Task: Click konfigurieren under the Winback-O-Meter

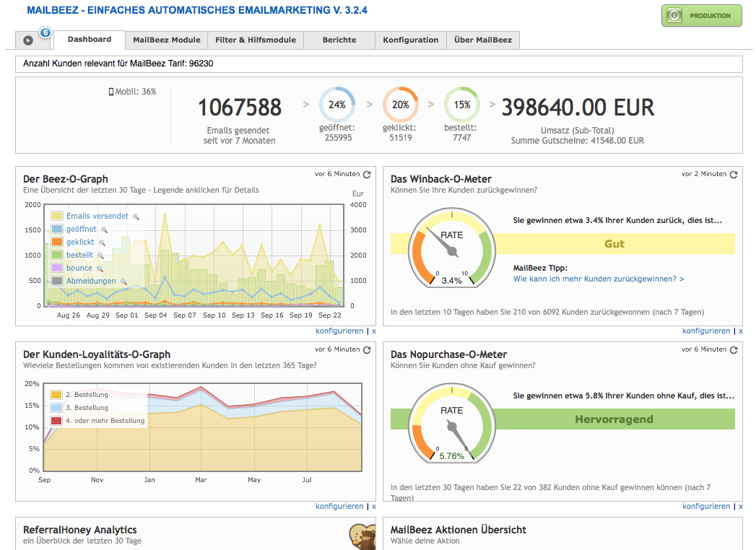Action: 706,331
